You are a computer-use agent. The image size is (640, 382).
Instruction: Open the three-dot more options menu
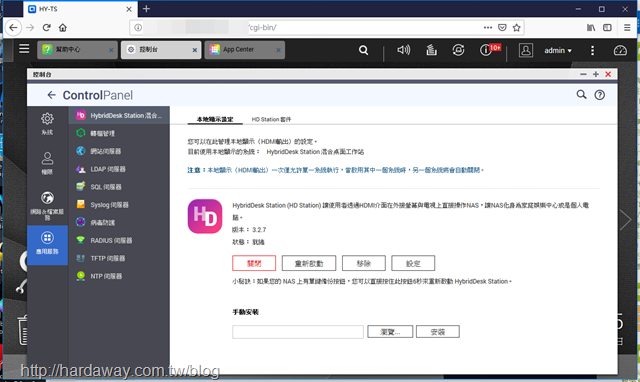[x=592, y=50]
